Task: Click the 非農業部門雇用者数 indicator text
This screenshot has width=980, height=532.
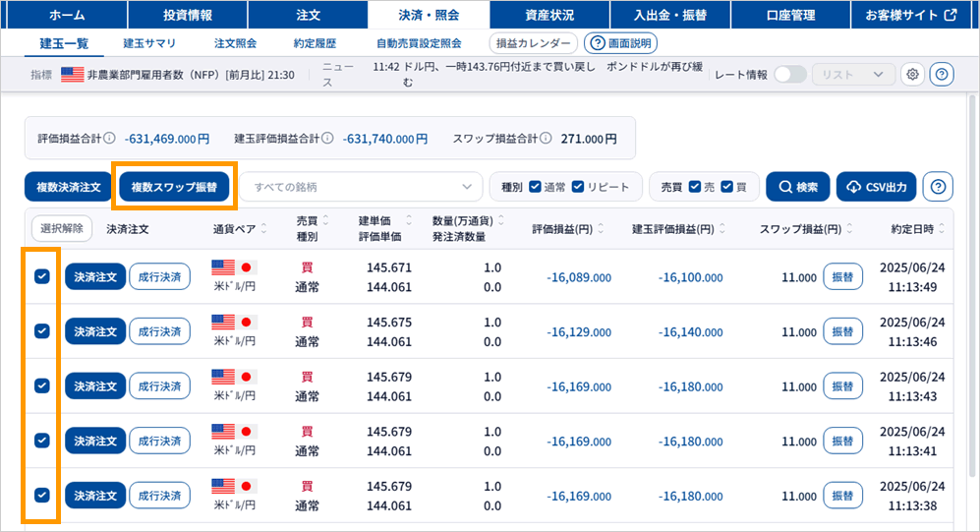Action: coord(191,75)
